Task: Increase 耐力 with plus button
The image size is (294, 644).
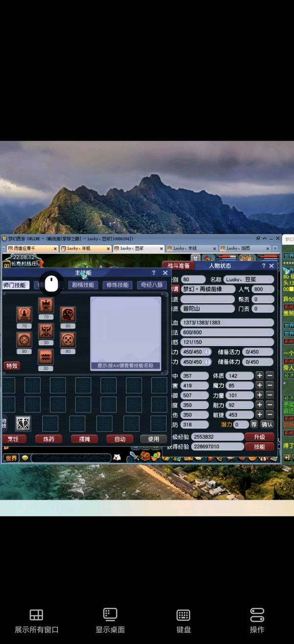Action: (x=259, y=405)
